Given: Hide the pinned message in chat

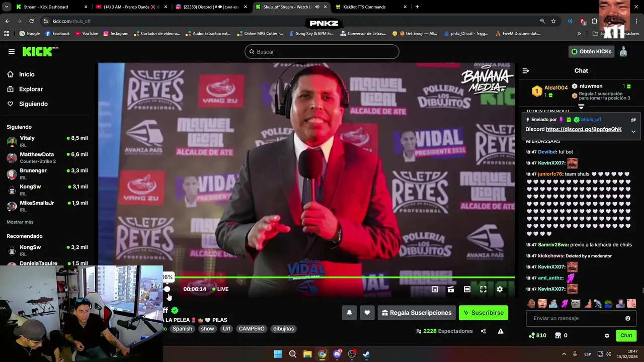Looking at the screenshot, I should [633, 120].
